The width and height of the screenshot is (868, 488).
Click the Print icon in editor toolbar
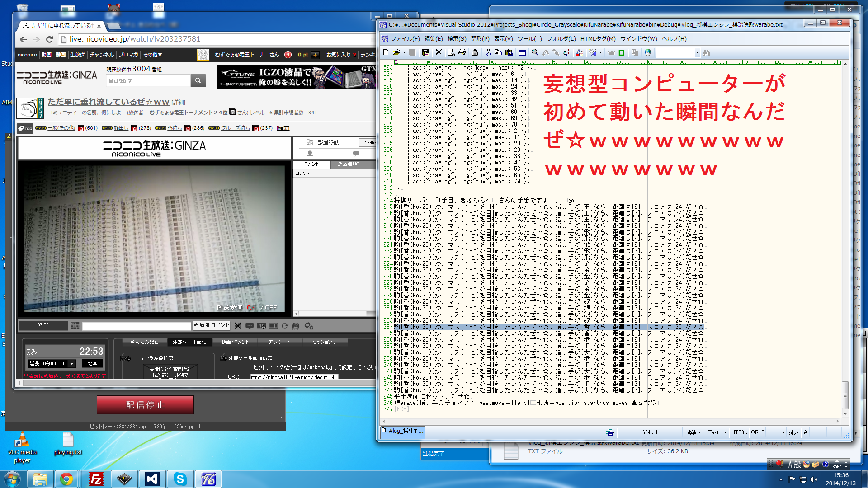point(462,52)
